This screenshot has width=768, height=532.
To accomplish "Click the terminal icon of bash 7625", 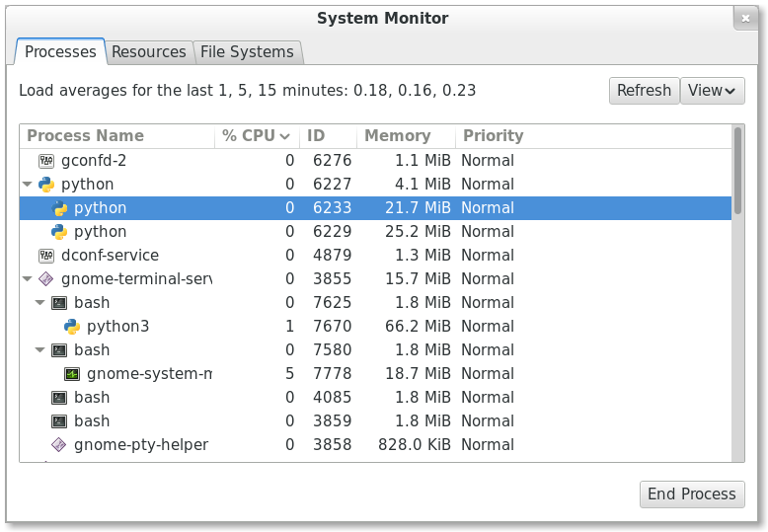I will tap(59, 303).
